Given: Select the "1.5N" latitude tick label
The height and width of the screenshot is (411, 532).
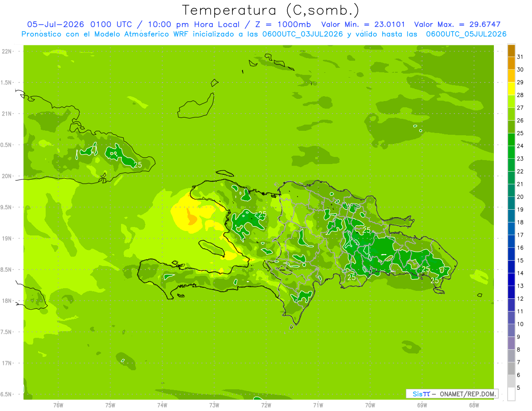Looking at the screenshot, I should tap(7, 82).
